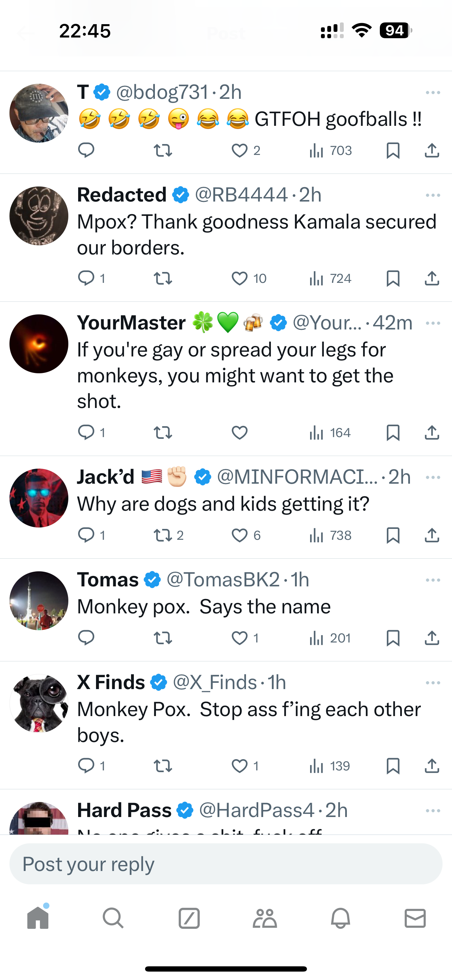Open the @RB4444 profile handle
The height and width of the screenshot is (980, 452).
(241, 195)
